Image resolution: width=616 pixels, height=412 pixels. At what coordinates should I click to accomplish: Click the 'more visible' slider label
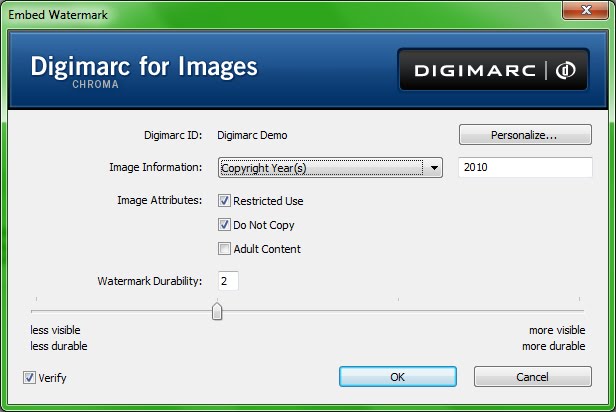pos(557,330)
